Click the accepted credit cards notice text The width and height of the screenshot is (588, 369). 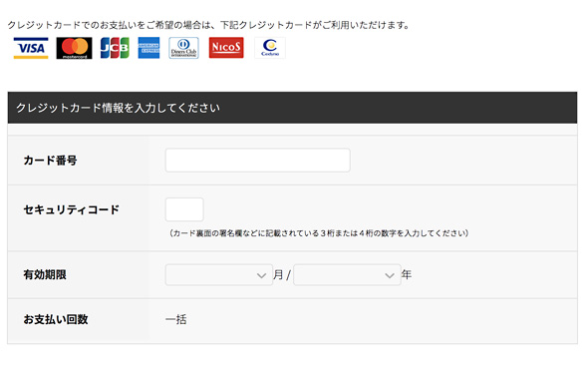coord(208,25)
